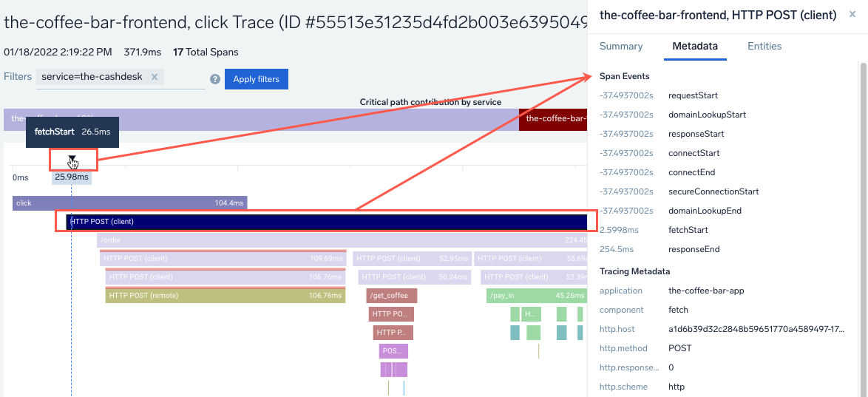Select the /get_coffee span bar

click(x=392, y=296)
